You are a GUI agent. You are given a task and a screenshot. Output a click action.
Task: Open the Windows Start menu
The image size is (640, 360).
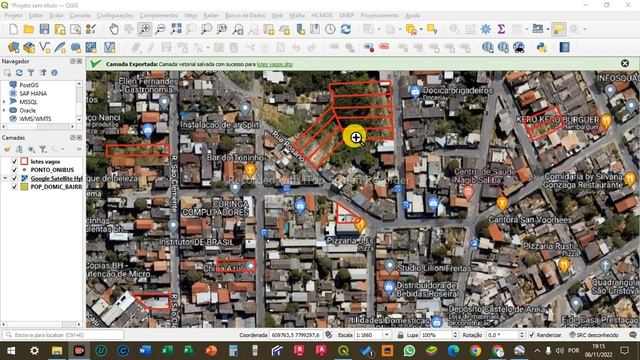pos(11,351)
